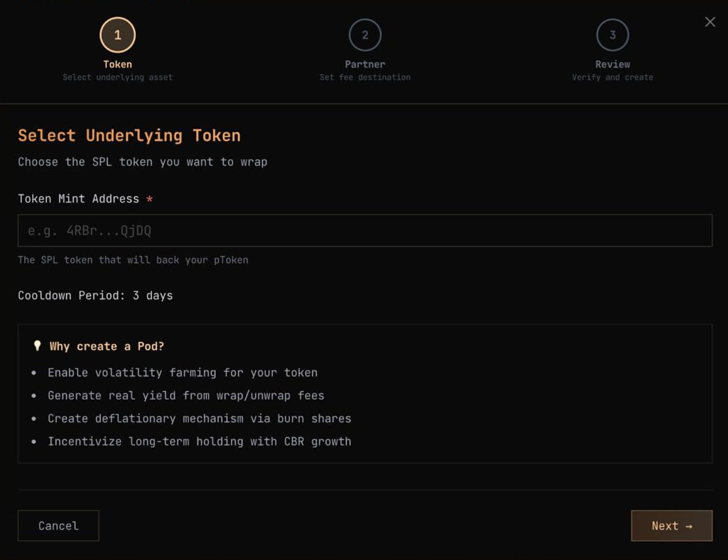Switch to the Partner step label
This screenshot has width=728, height=560.
point(365,64)
